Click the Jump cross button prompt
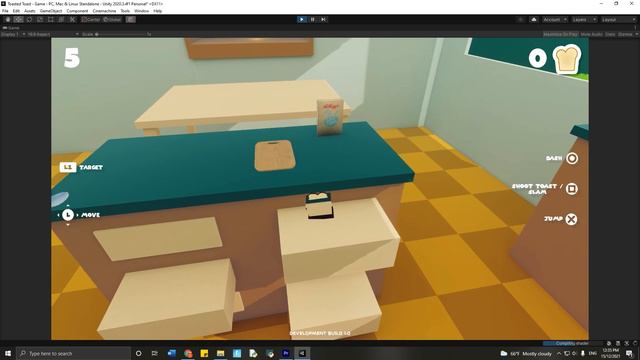This screenshot has width=640, height=360. point(571,219)
